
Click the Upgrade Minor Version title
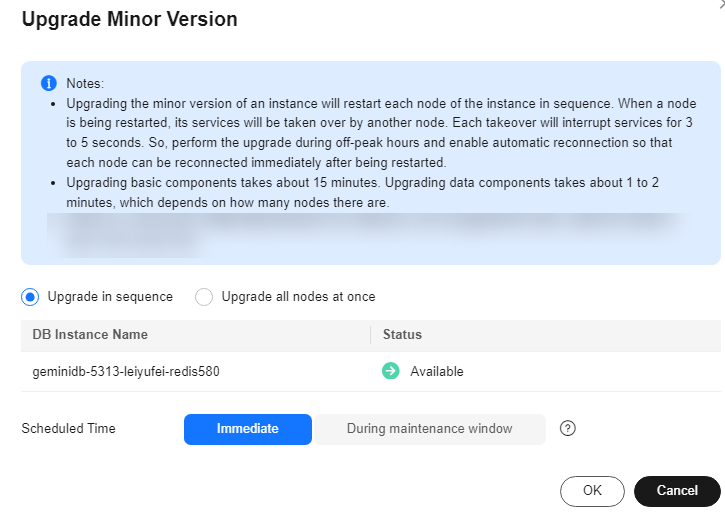129,19
